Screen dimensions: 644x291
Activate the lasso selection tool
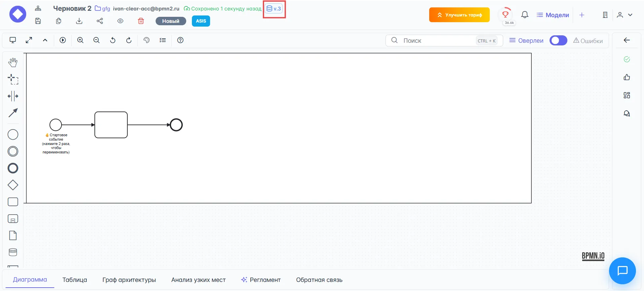13,79
